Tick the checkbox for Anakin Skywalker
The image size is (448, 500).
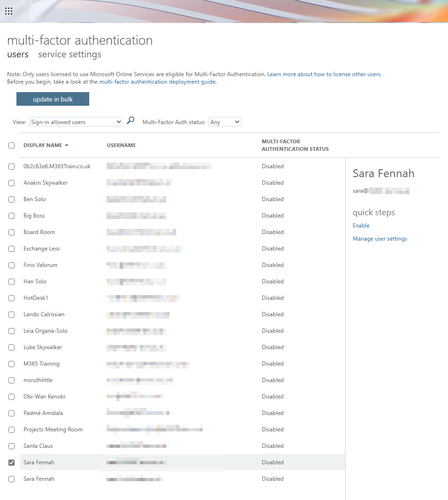pos(12,183)
